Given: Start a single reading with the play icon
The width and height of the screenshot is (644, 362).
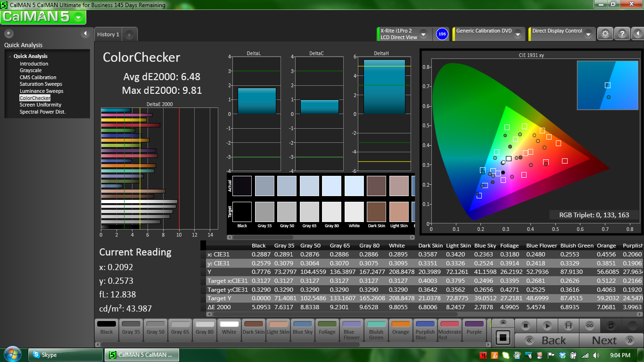Looking at the screenshot, I should tap(547, 326).
